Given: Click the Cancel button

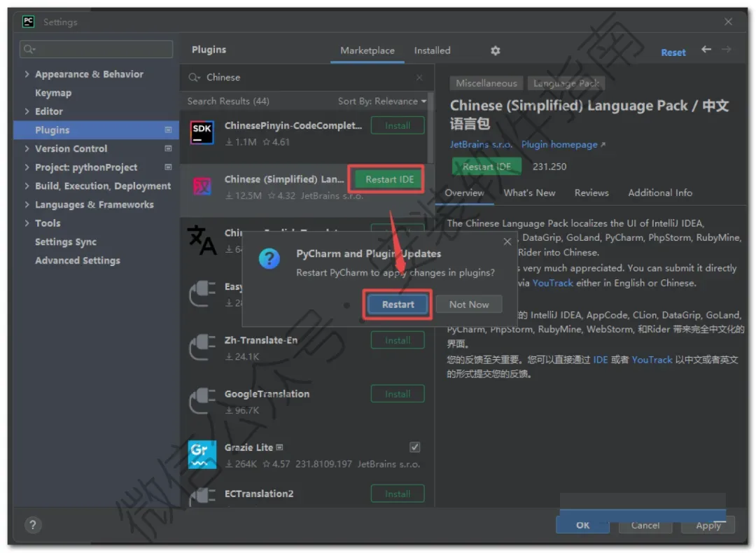Looking at the screenshot, I should click(x=645, y=525).
